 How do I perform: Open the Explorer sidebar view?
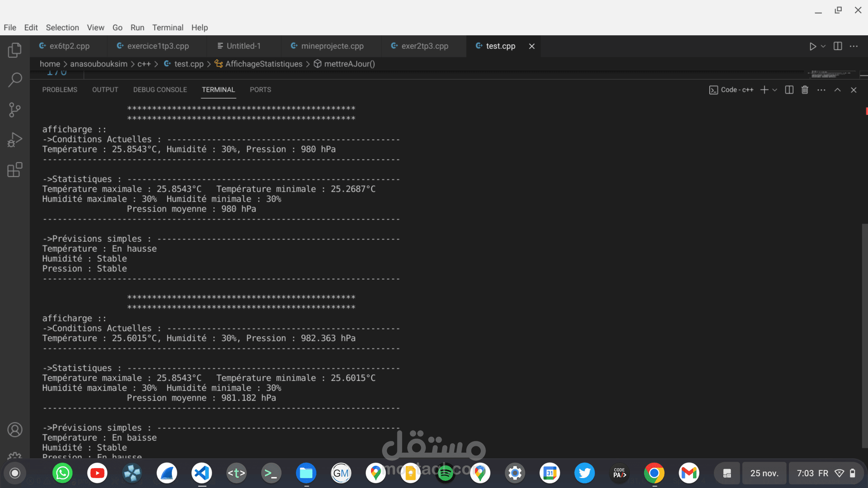(14, 50)
